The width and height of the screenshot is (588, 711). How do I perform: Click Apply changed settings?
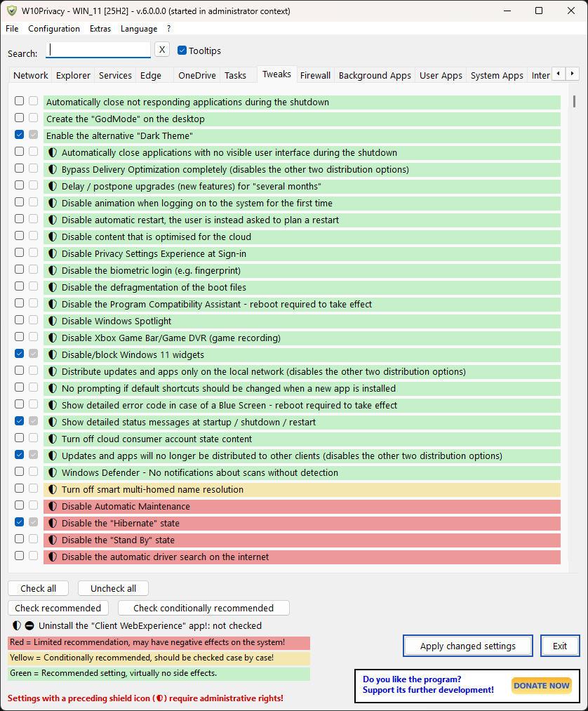coord(468,646)
